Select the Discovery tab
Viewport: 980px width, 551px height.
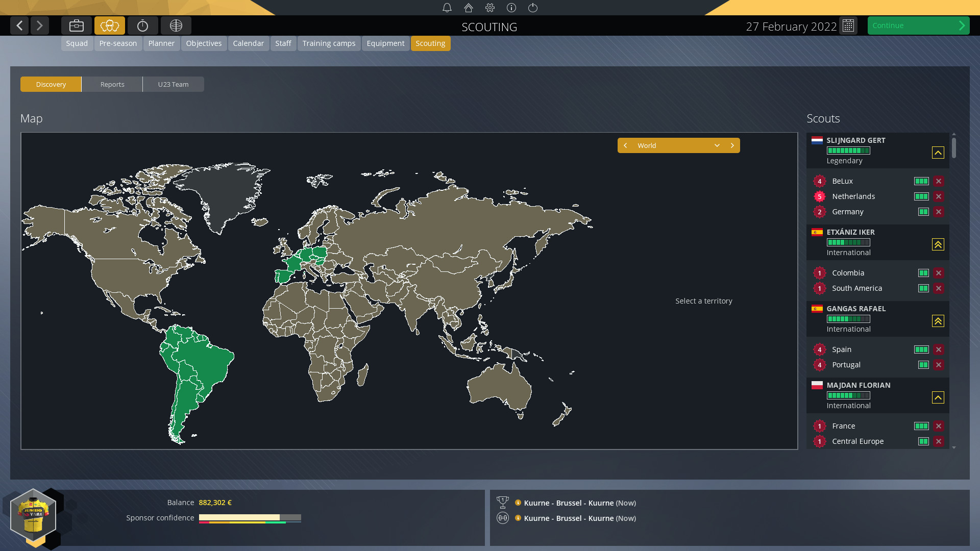click(x=51, y=84)
